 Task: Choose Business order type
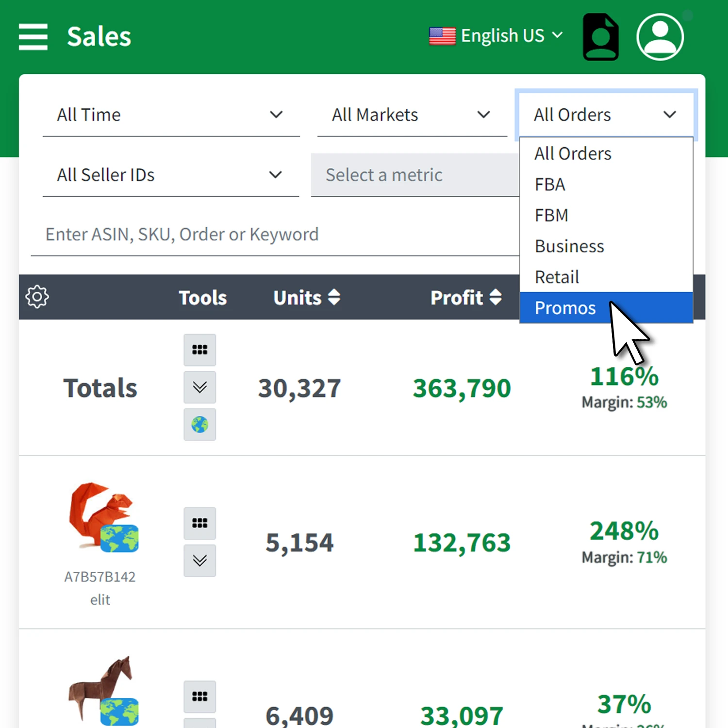pos(606,246)
